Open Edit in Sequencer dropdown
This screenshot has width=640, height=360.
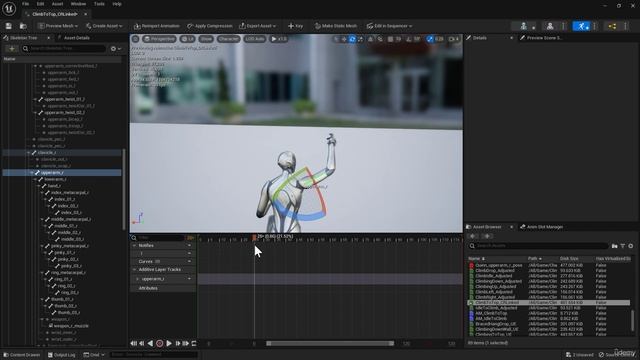(x=389, y=26)
